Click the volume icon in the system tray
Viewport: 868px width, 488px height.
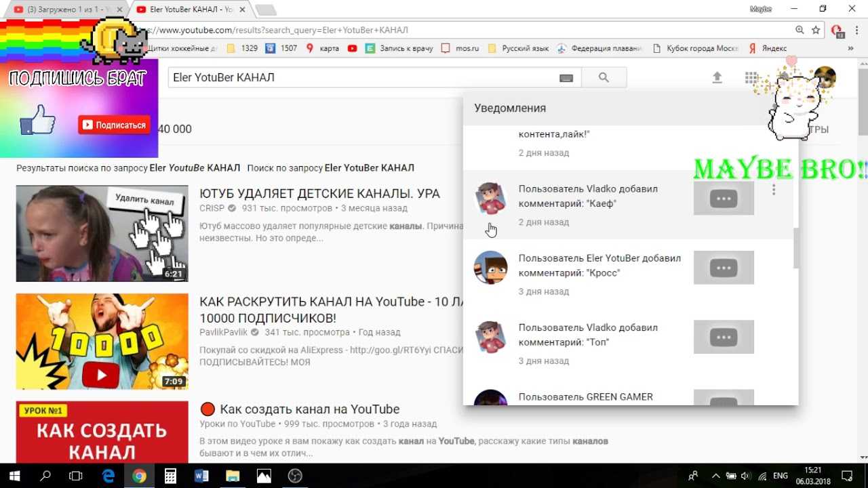click(746, 475)
